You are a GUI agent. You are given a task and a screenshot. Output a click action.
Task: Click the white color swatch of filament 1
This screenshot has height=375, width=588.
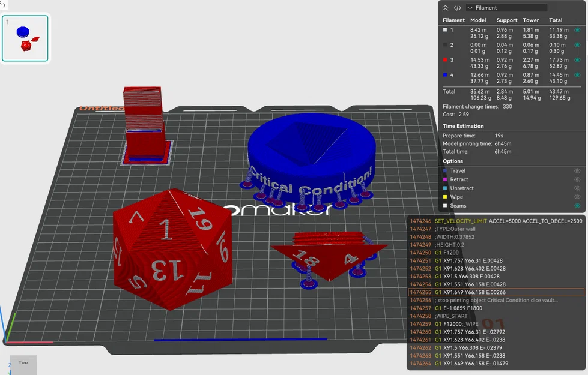[x=445, y=29]
